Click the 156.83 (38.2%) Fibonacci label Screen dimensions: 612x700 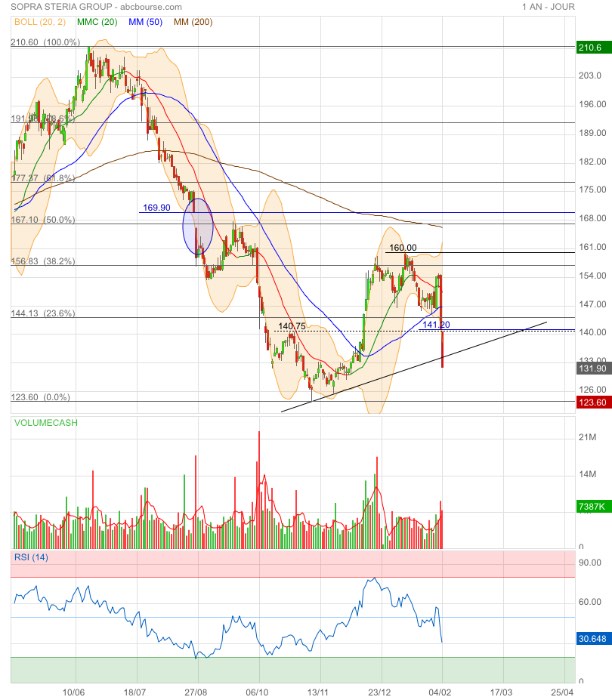coord(43,261)
